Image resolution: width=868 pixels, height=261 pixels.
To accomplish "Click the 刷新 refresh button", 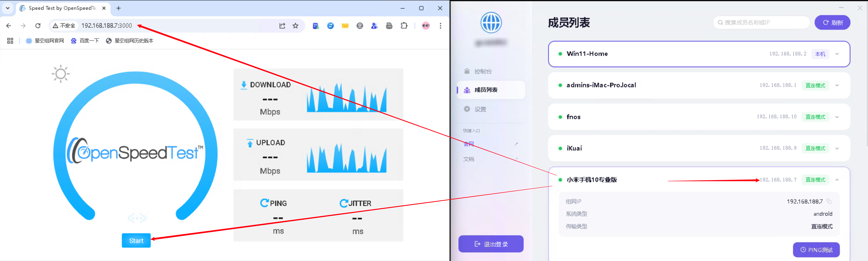I will pos(832,23).
